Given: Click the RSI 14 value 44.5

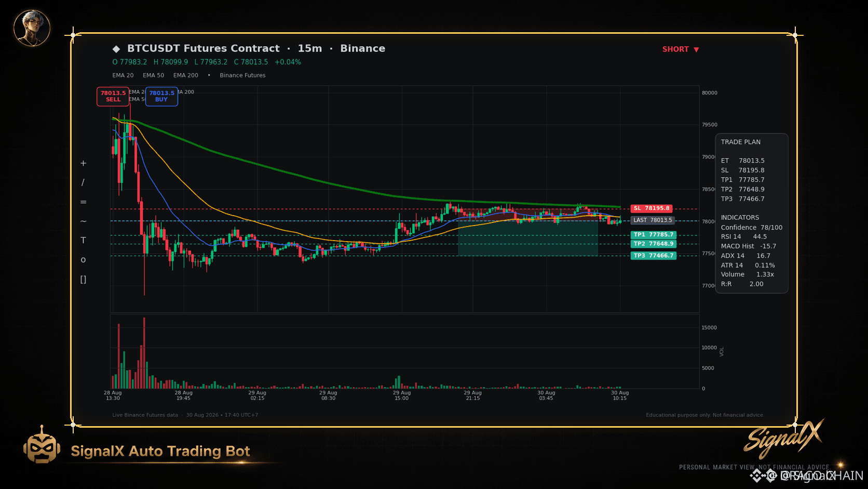Looking at the screenshot, I should point(760,236).
